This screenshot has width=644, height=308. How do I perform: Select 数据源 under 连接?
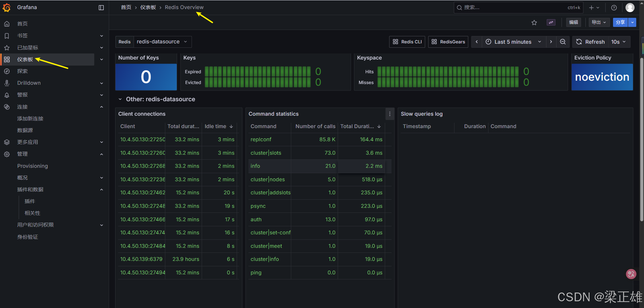(x=25, y=130)
